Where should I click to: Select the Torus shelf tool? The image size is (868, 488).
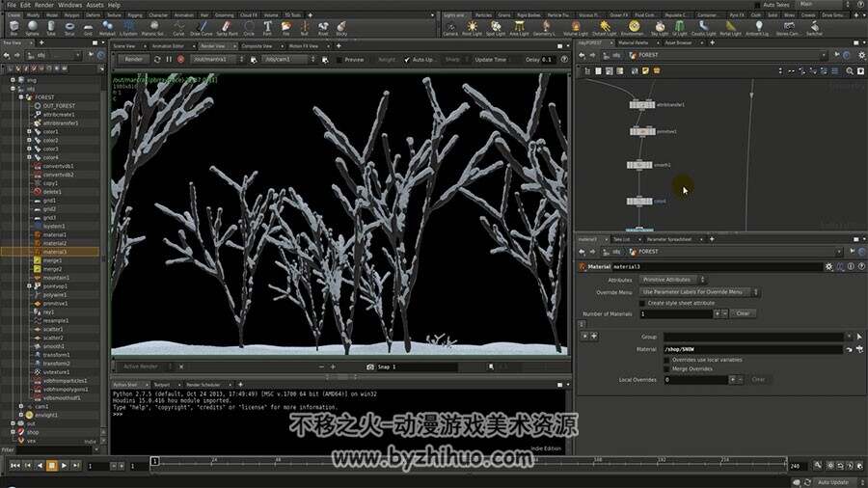click(x=69, y=27)
